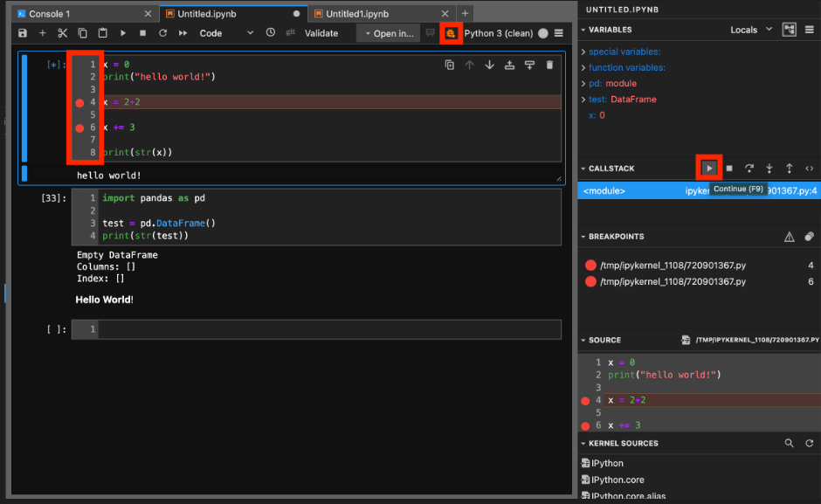Step out of the current function
The image size is (821, 504).
pos(789,169)
